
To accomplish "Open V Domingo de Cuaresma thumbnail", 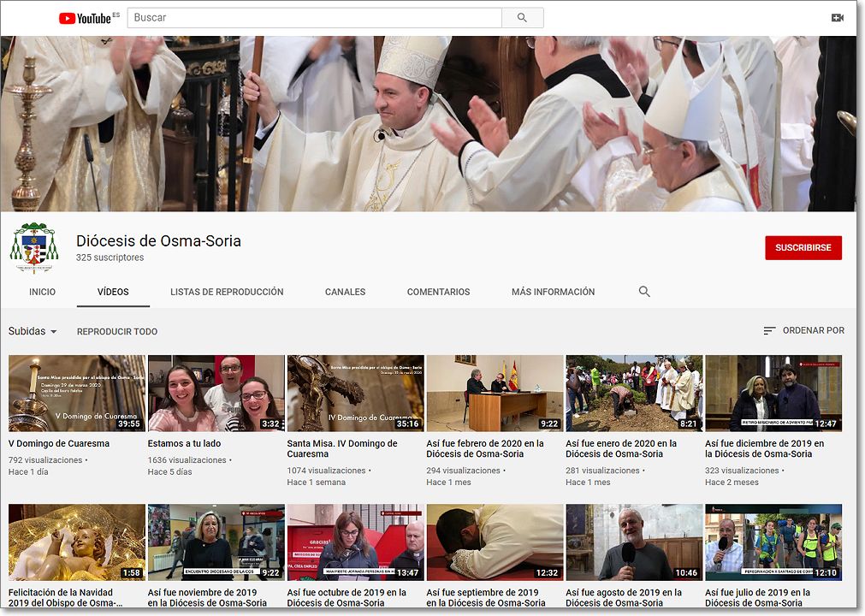I will pyautogui.click(x=77, y=394).
